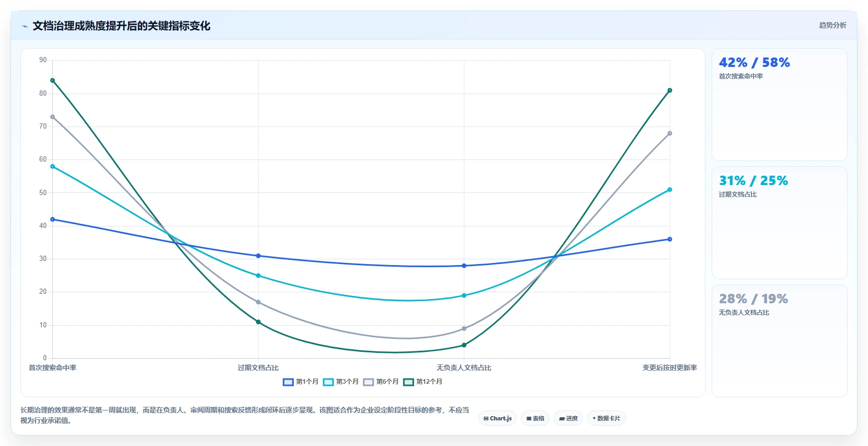Click the y-axis value 90
This screenshot has height=446, width=868.
tap(43, 60)
